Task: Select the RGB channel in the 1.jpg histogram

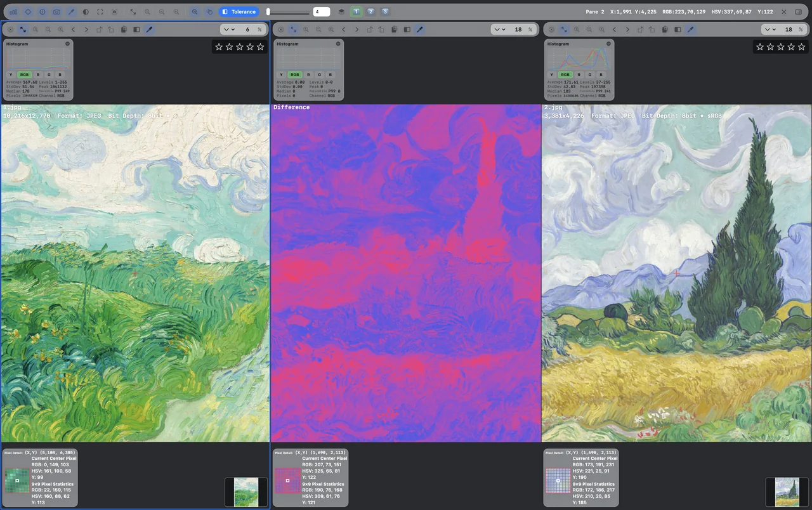Action: (24, 75)
